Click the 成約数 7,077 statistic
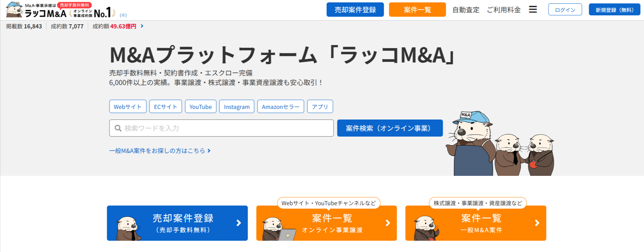 (67, 26)
